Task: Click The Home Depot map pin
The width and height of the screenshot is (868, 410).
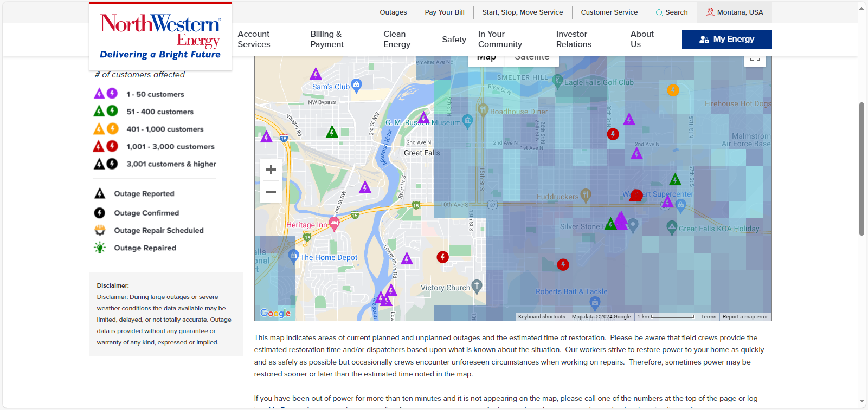Action: click(x=293, y=256)
